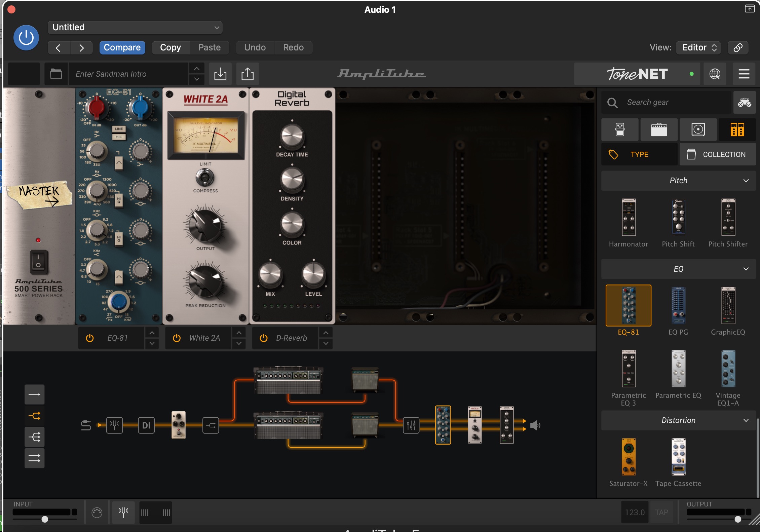Click White 2A slot down chevron

point(239,343)
